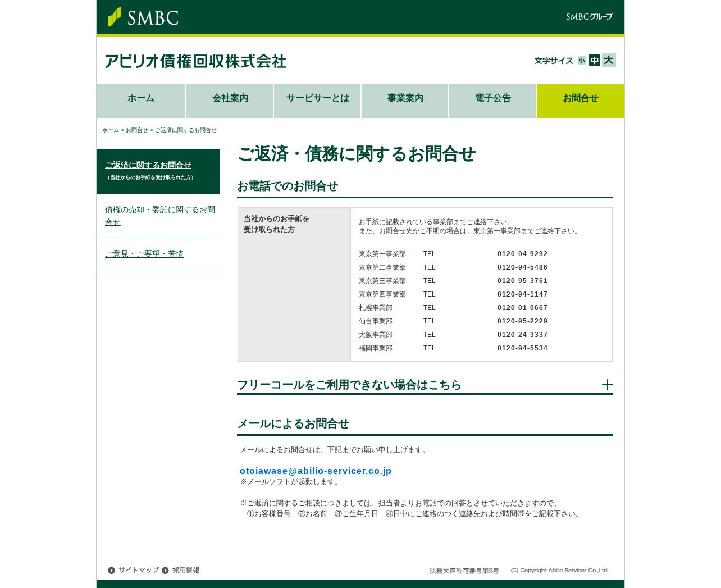Open the 会社案内 navigation tab
721x588 pixels.
[230, 101]
